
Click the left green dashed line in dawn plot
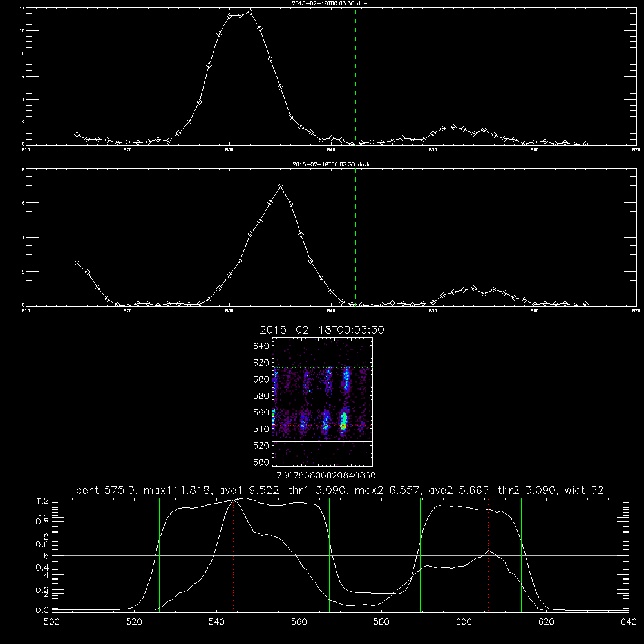click(x=205, y=76)
